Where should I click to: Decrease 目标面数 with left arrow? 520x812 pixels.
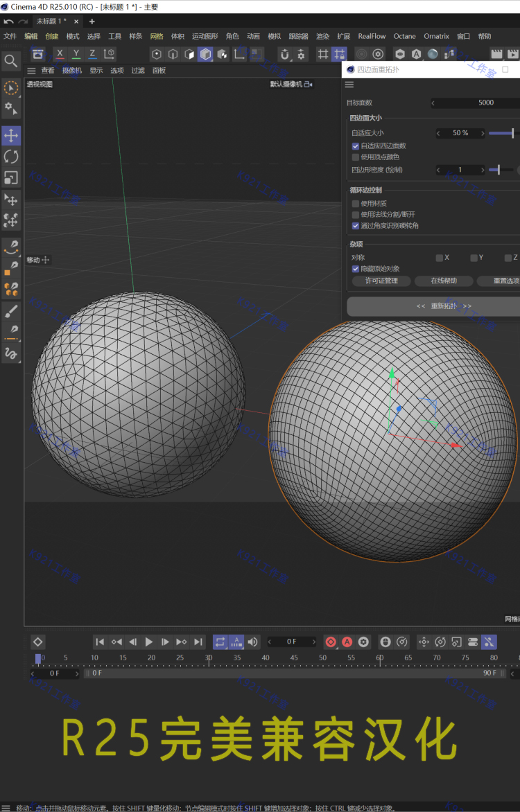[x=433, y=103]
